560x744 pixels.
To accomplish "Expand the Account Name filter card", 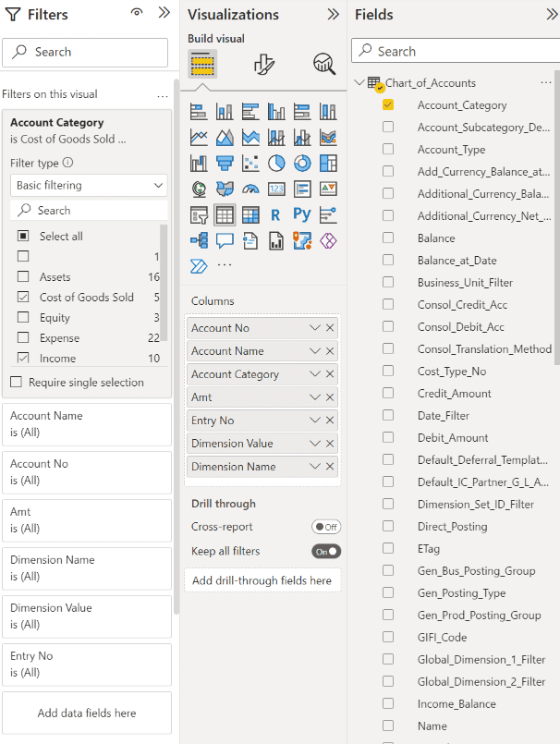I will [87, 424].
